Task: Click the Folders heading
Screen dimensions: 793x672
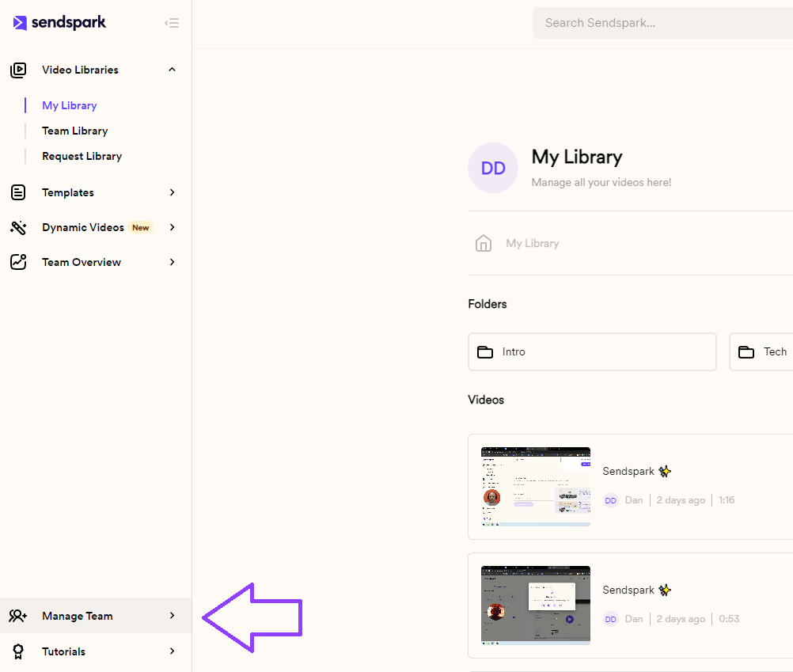Action: pos(488,304)
